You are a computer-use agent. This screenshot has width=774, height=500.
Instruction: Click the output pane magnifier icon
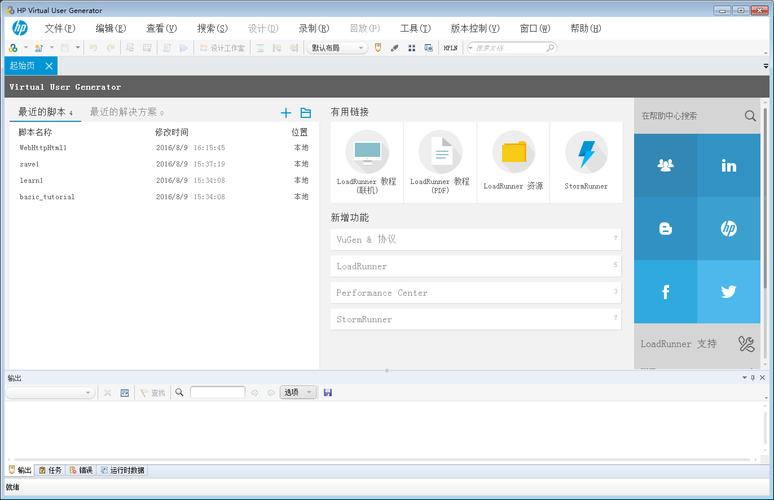click(179, 392)
